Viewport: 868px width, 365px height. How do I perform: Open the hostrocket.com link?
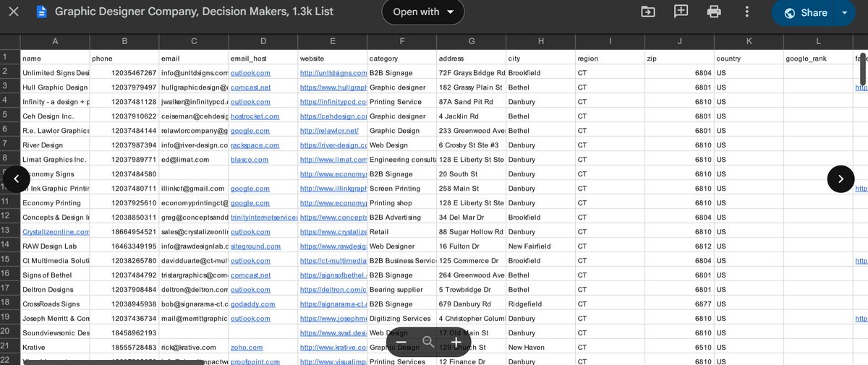point(255,116)
